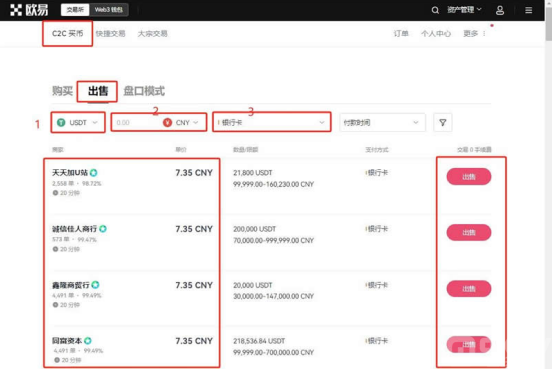
Task: Click the 21,800 USDT quantity
Action: (x=253, y=173)
